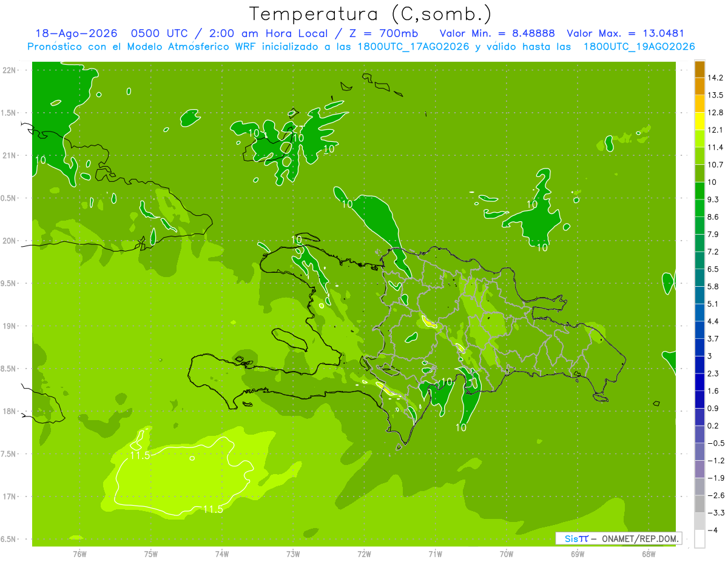Click the '1800UTC_17AGO2026' initialization time
The image size is (728, 562).
pos(413,47)
